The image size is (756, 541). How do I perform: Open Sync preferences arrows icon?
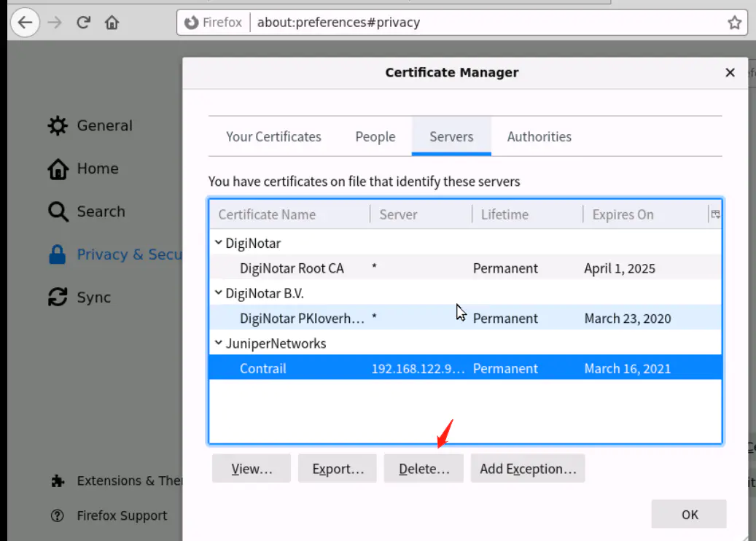(58, 297)
